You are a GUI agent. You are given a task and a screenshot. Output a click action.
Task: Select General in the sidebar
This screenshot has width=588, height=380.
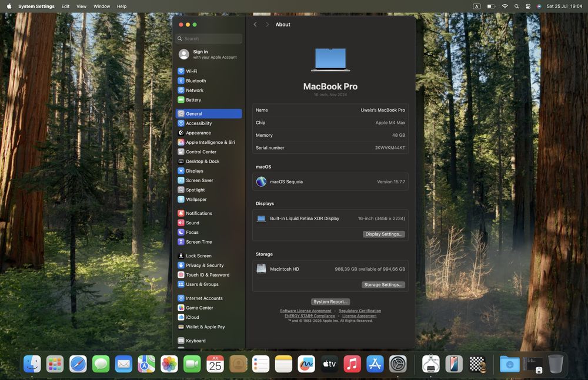tap(209, 113)
